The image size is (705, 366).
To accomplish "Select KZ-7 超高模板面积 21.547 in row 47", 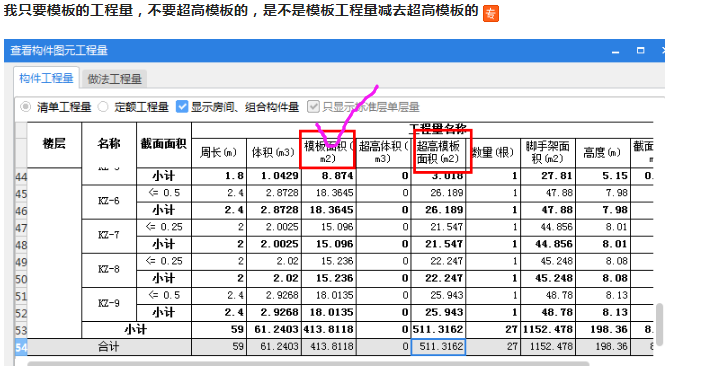I will coord(438,228).
